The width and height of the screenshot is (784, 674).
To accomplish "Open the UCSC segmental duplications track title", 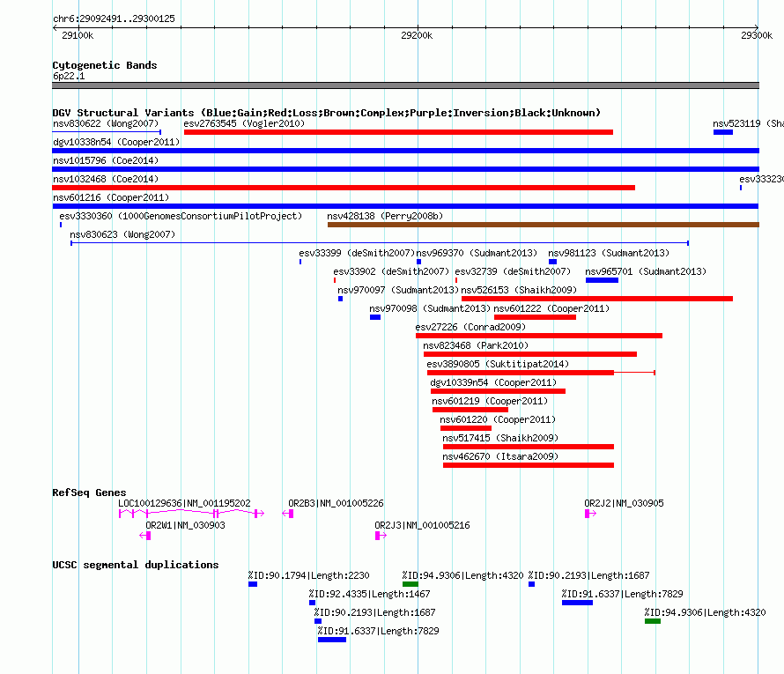I will coord(136,565).
